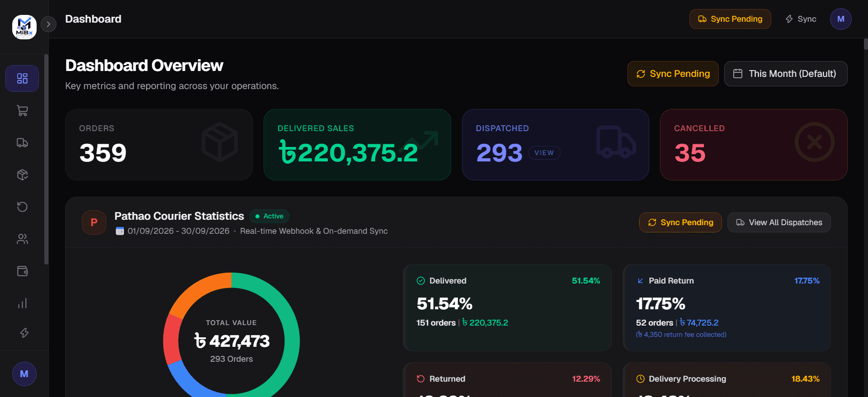Click the 4,350 return fee collected text
Screen dimensions: 868x397
[681, 335]
